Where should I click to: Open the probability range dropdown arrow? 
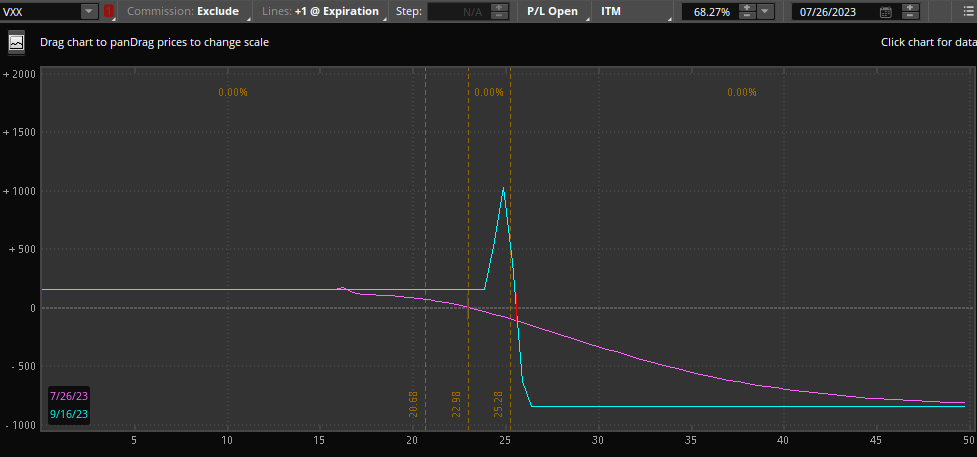(x=765, y=12)
